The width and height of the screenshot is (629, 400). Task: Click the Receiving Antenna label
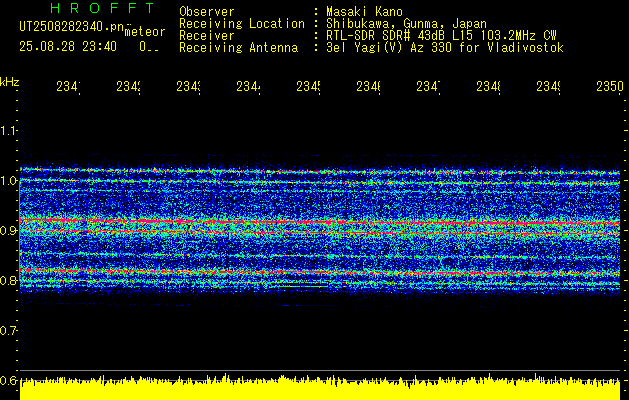pyautogui.click(x=238, y=48)
